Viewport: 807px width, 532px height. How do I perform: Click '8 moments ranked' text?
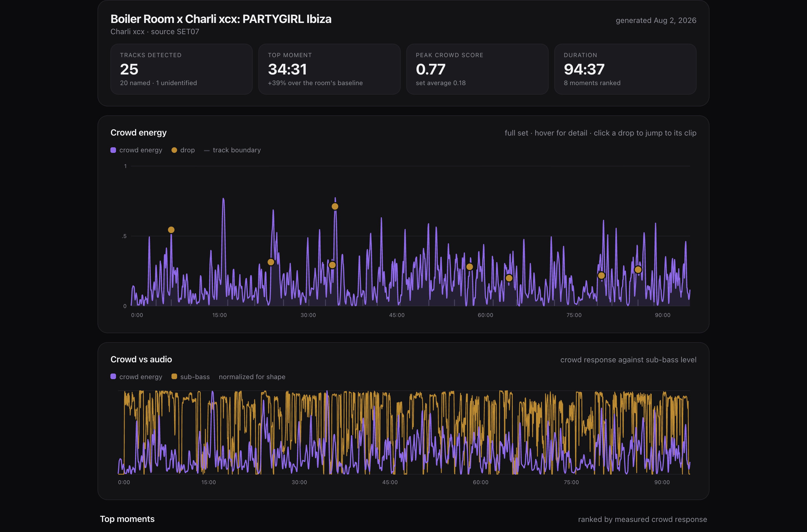tap(592, 83)
